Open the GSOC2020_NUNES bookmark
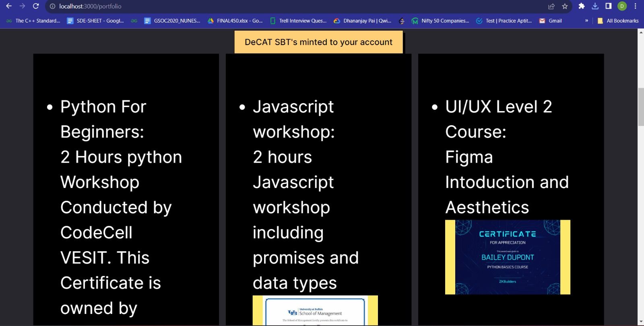The width and height of the screenshot is (644, 326). point(172,21)
